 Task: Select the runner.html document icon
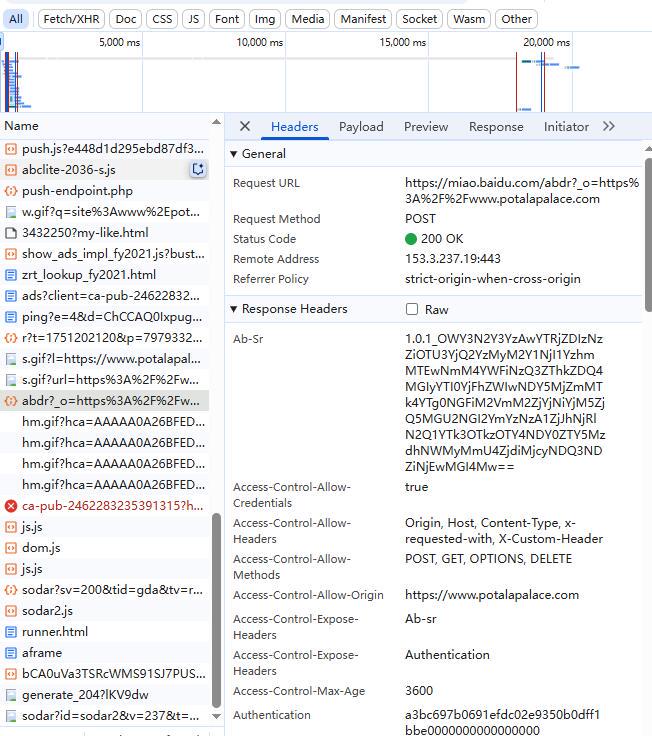(10, 632)
